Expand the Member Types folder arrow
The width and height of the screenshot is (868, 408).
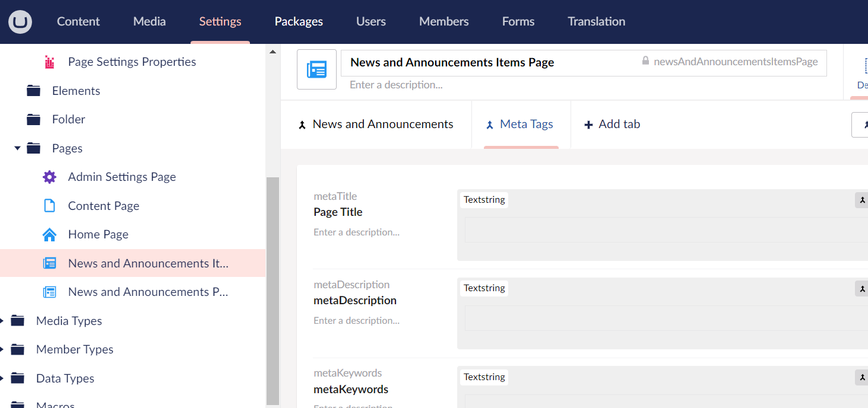pyautogui.click(x=2, y=349)
